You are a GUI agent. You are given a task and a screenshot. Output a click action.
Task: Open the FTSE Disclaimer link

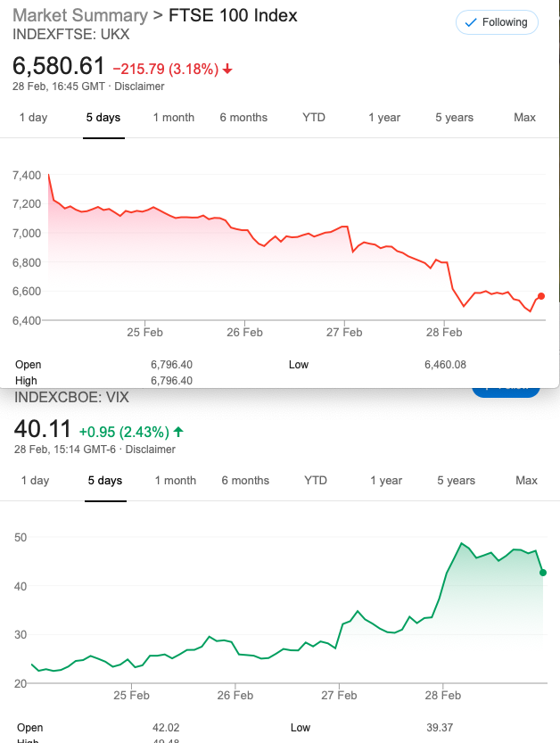click(x=139, y=87)
